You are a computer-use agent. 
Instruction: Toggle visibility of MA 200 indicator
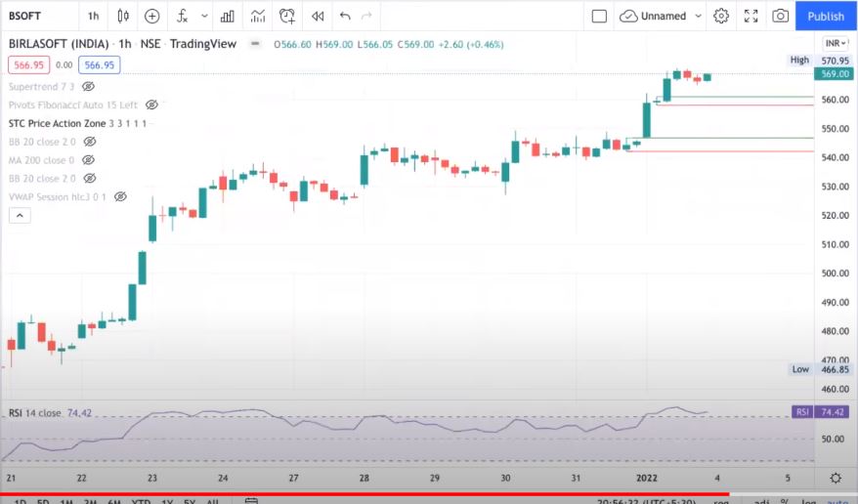(x=89, y=160)
